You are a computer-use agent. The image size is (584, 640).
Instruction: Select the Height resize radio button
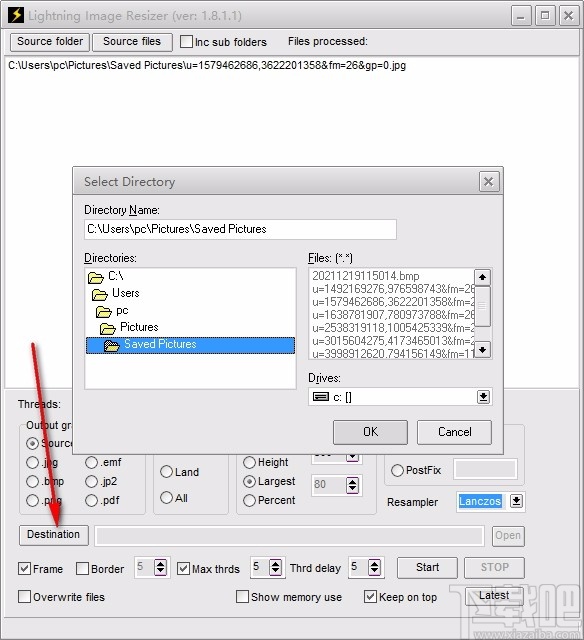click(x=249, y=462)
